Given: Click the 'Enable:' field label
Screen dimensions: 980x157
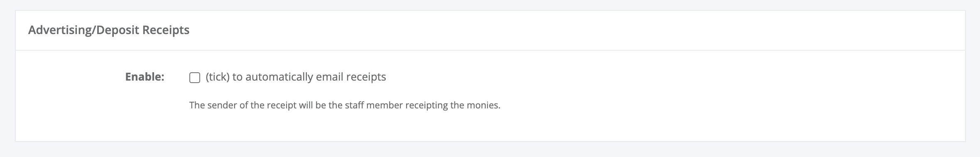Looking at the screenshot, I should [x=145, y=77].
